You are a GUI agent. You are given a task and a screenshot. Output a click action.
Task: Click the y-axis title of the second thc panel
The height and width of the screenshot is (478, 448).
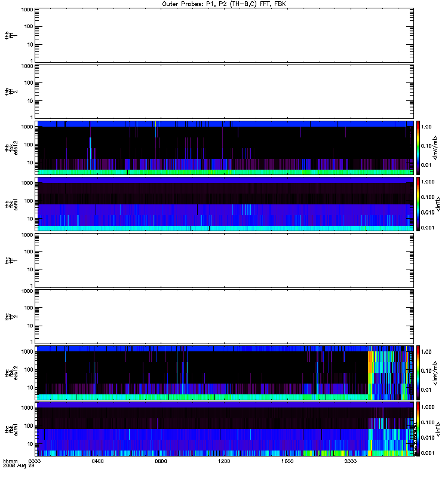tap(11, 317)
